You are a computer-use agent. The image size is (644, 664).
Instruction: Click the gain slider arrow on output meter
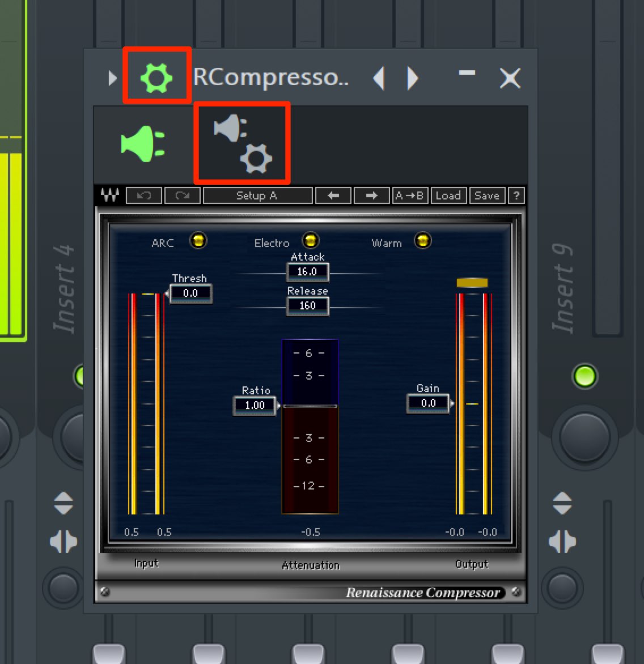(452, 403)
